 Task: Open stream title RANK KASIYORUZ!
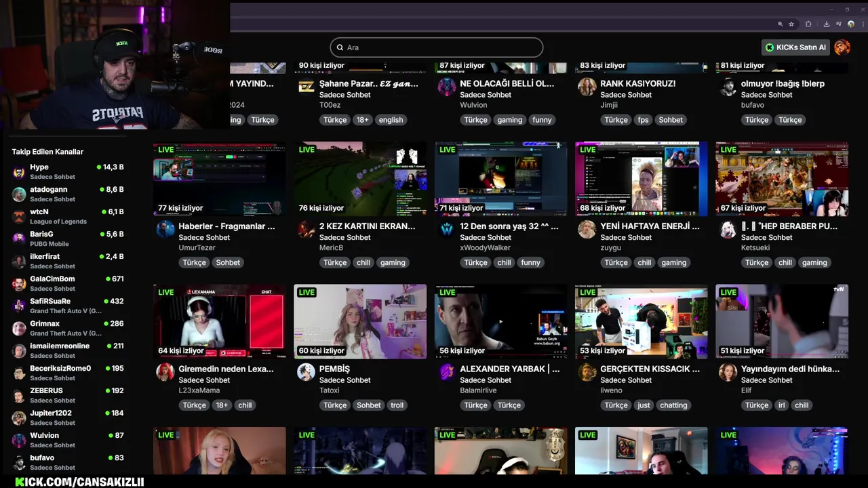coord(638,83)
